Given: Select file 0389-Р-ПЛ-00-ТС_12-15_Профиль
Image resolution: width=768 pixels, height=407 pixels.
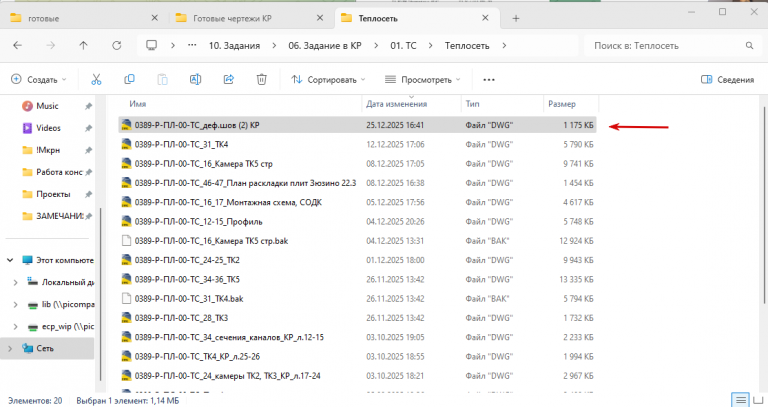Looking at the screenshot, I should coord(357,221).
